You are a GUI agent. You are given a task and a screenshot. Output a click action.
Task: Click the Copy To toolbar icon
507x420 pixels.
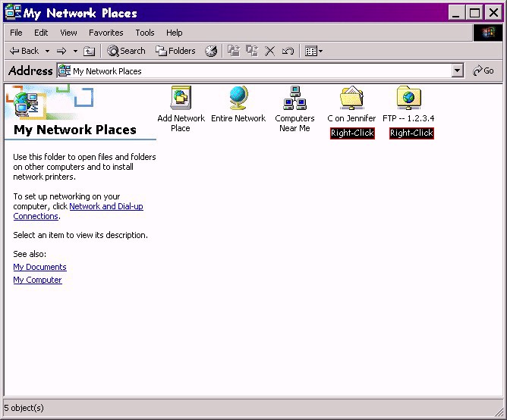click(x=252, y=51)
